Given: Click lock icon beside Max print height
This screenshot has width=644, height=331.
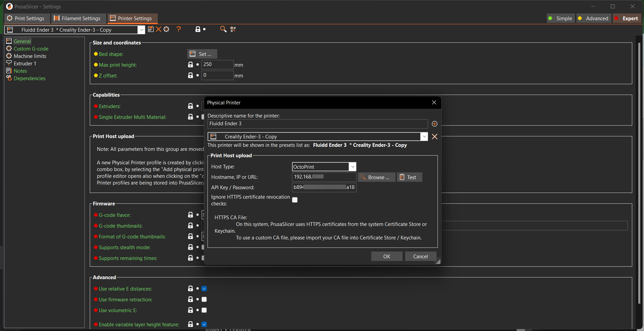Looking at the screenshot, I should 190,64.
